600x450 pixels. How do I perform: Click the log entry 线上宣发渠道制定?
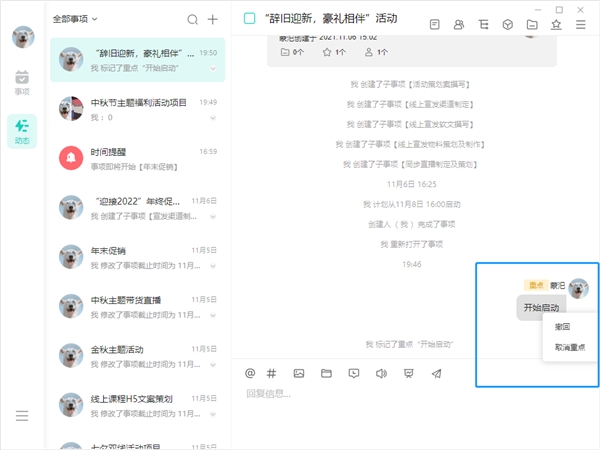click(410, 104)
